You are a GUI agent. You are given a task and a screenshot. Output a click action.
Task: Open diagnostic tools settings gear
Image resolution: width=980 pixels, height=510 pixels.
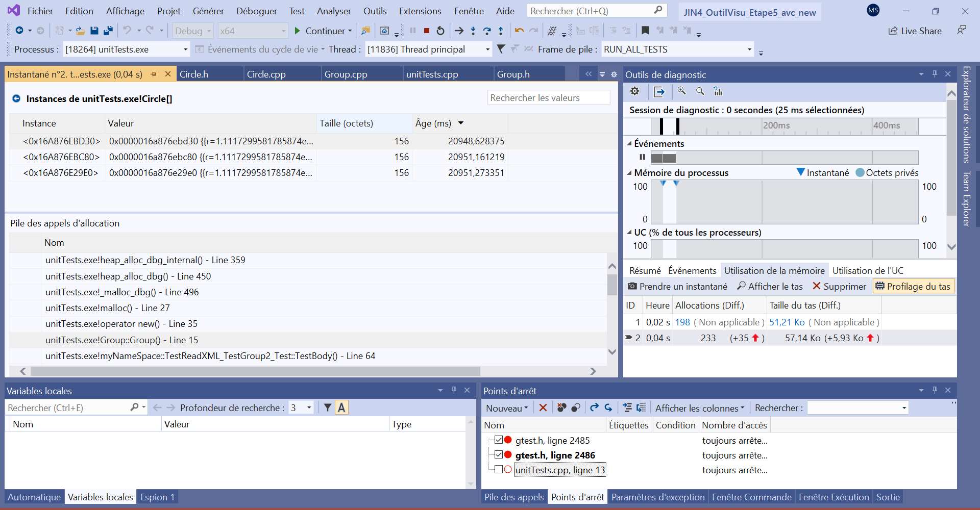[634, 91]
